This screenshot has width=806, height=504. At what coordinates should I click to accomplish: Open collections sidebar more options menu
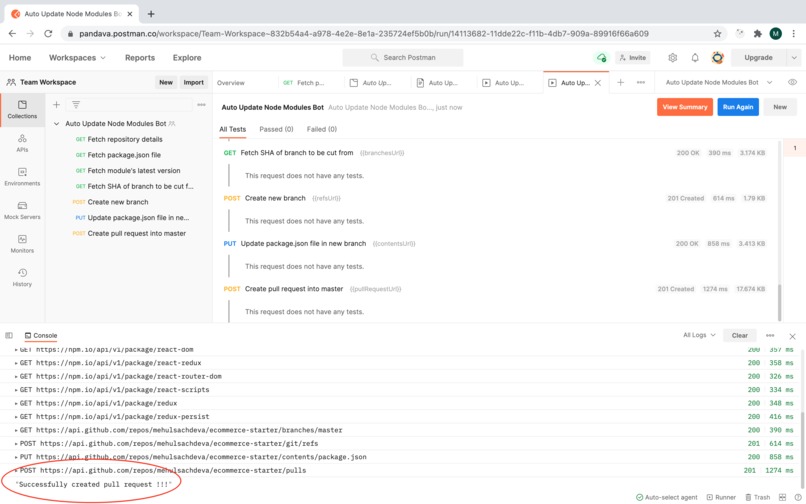click(x=202, y=105)
